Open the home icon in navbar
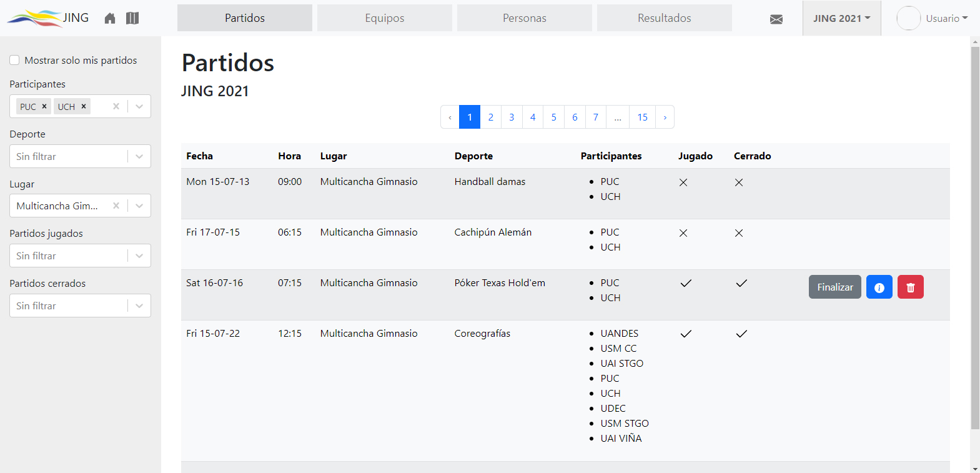Screen dimensions: 980x473 coord(110,18)
